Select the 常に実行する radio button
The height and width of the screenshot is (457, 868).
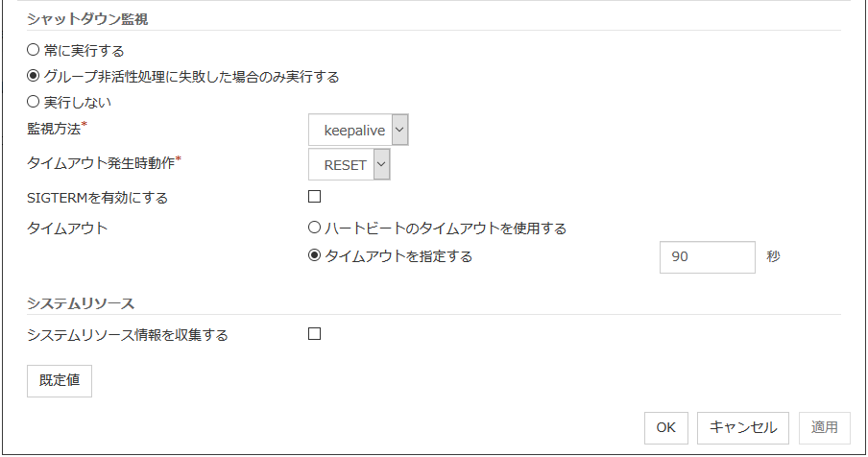[34, 49]
